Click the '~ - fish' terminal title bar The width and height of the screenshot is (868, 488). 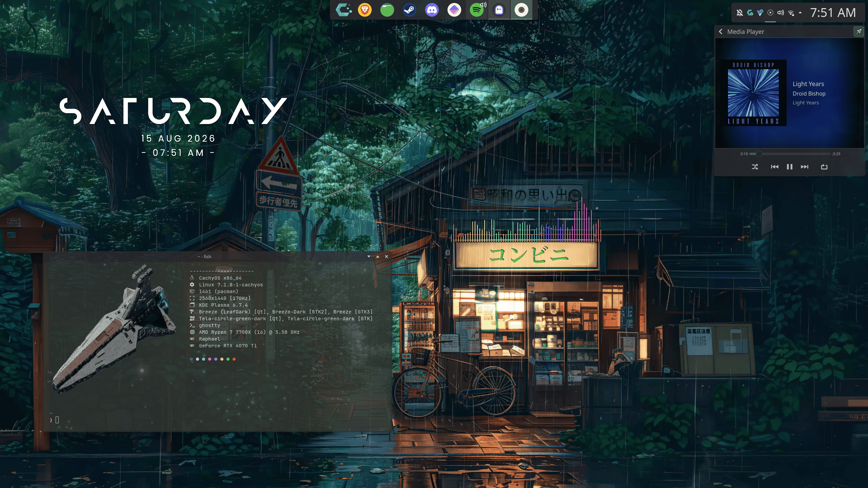tap(204, 257)
